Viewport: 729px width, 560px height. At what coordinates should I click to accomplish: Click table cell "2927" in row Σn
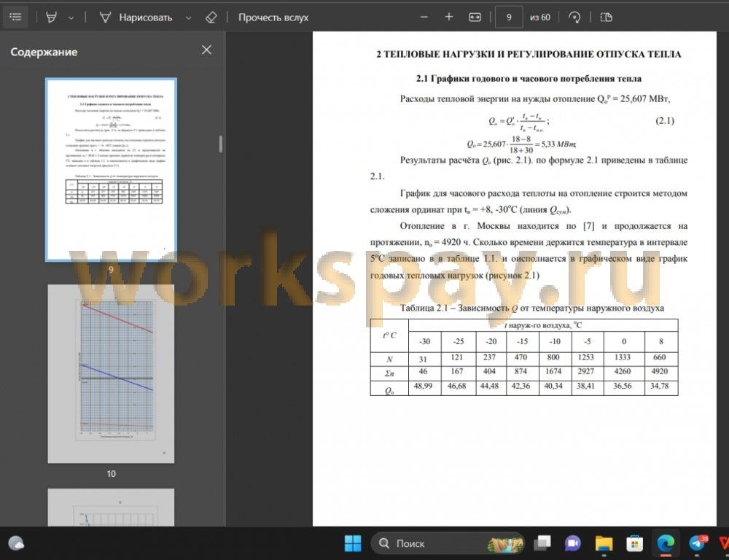(586, 372)
